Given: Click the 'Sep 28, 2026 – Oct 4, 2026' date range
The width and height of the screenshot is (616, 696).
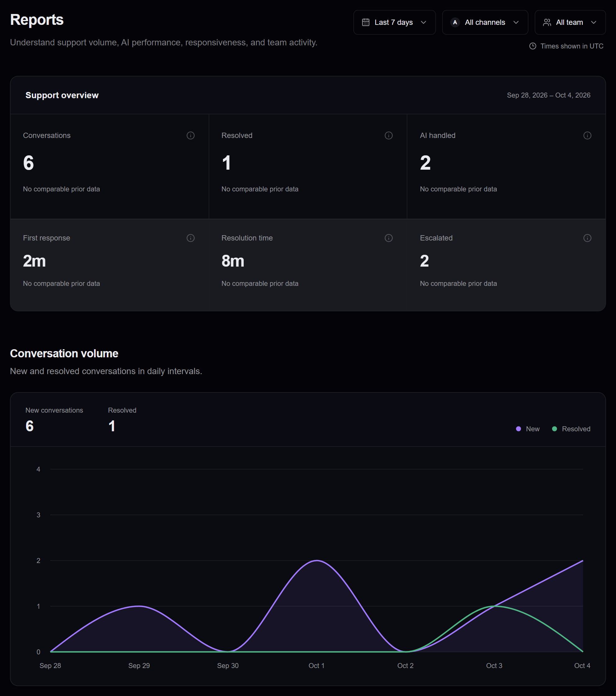Looking at the screenshot, I should (549, 95).
